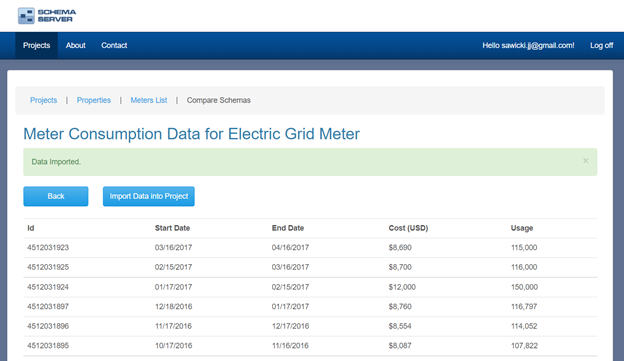This screenshot has height=361, width=624.
Task: Follow the Projects breadcrumb link
Action: click(x=43, y=100)
